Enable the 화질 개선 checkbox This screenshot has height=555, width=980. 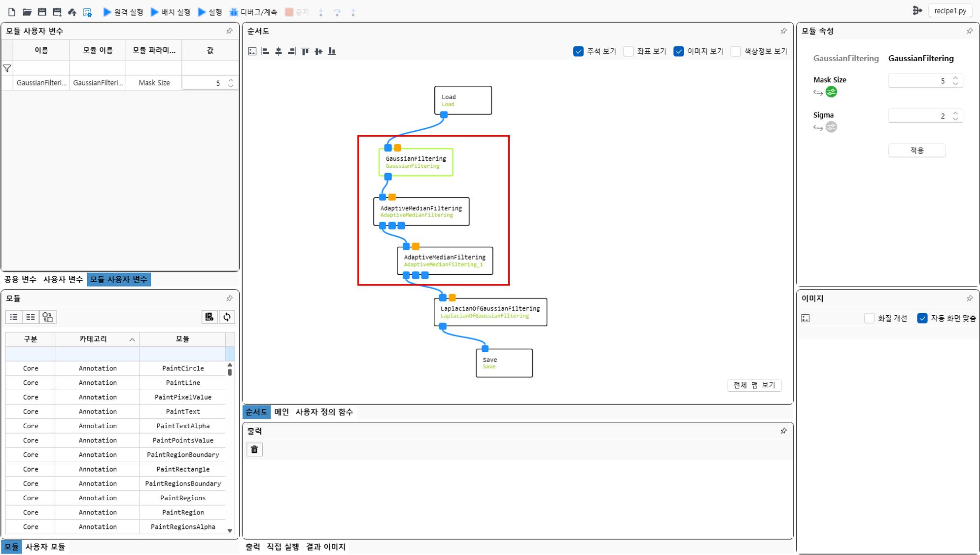tap(869, 318)
